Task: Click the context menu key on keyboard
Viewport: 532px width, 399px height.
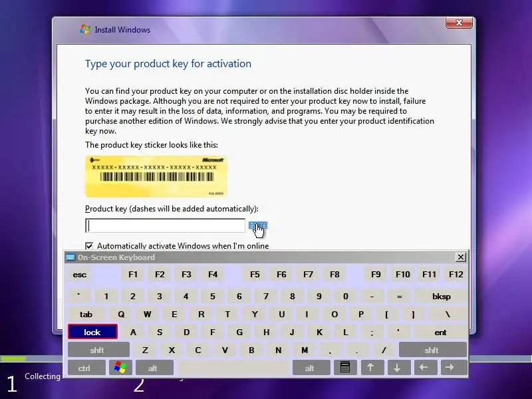Action: point(345,368)
